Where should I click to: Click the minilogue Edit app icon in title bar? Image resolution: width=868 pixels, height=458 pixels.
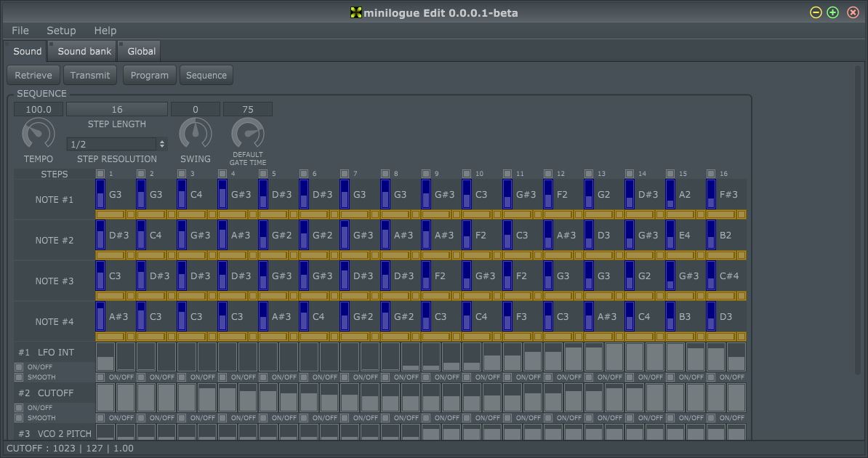356,12
